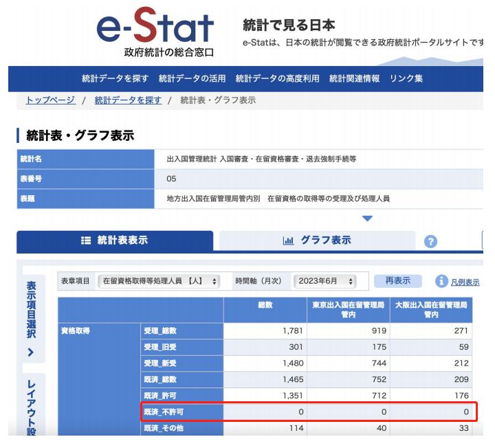Switch to the グラフ表示 tab
The height and width of the screenshot is (448, 495).
coord(317,240)
